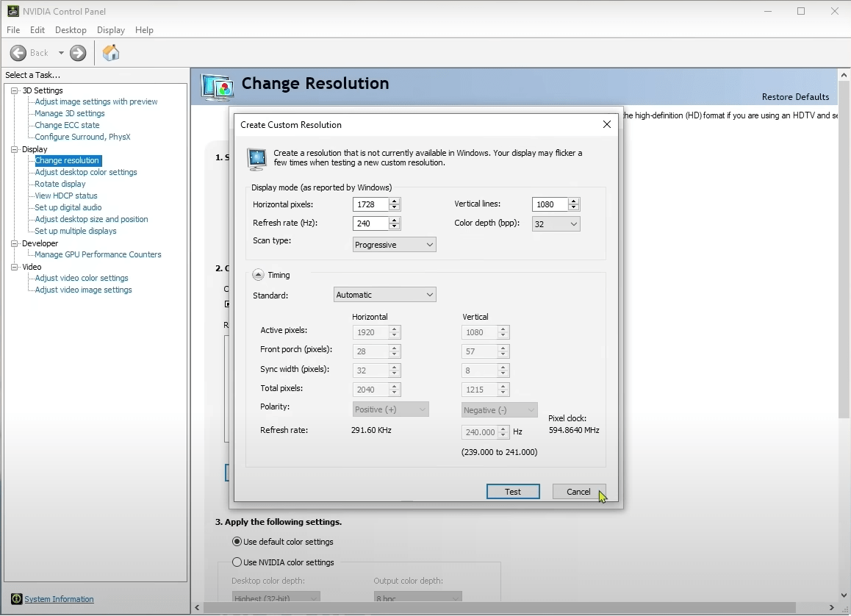Go back using the Back arrow icon
Screen dimensions: 851x616
click(x=18, y=53)
